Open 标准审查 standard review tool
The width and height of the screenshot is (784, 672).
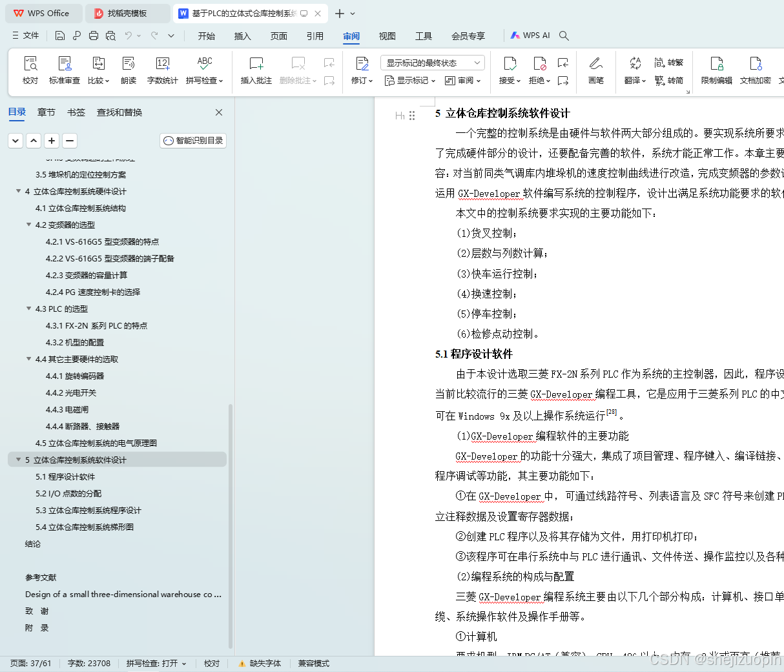(65, 70)
